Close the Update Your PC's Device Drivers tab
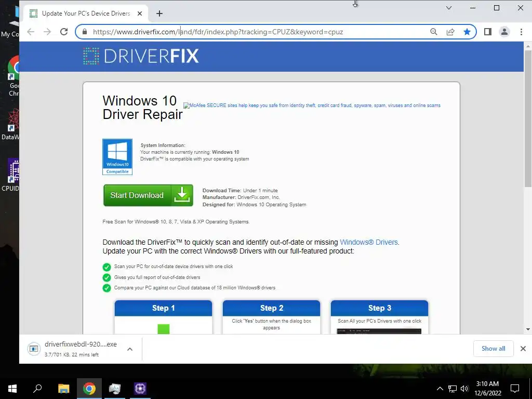532x399 pixels. [x=140, y=14]
